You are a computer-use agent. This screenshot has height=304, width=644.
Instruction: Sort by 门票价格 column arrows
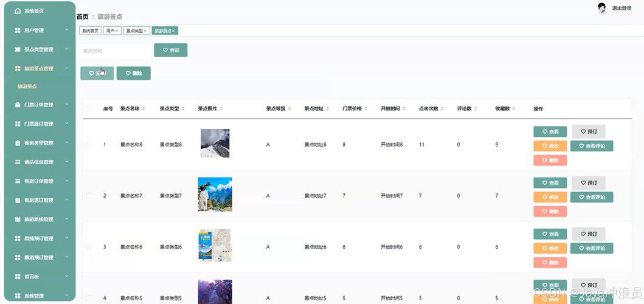(365, 109)
